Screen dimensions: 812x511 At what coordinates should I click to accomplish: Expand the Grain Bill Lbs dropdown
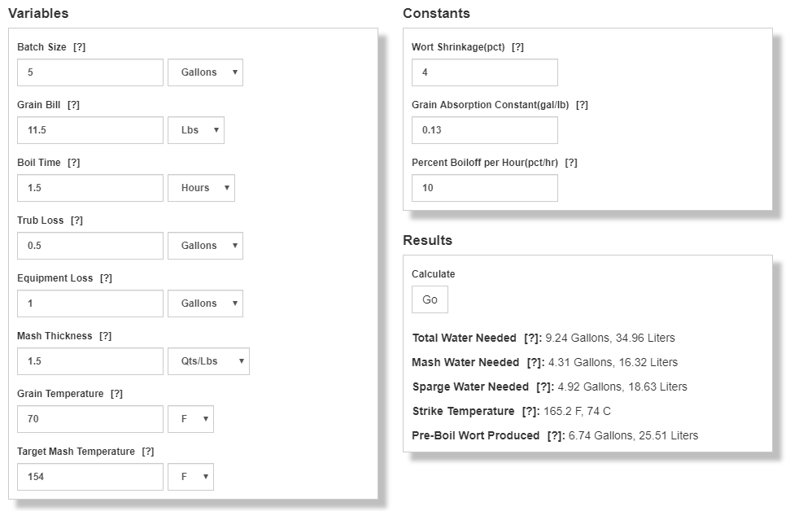tap(195, 130)
